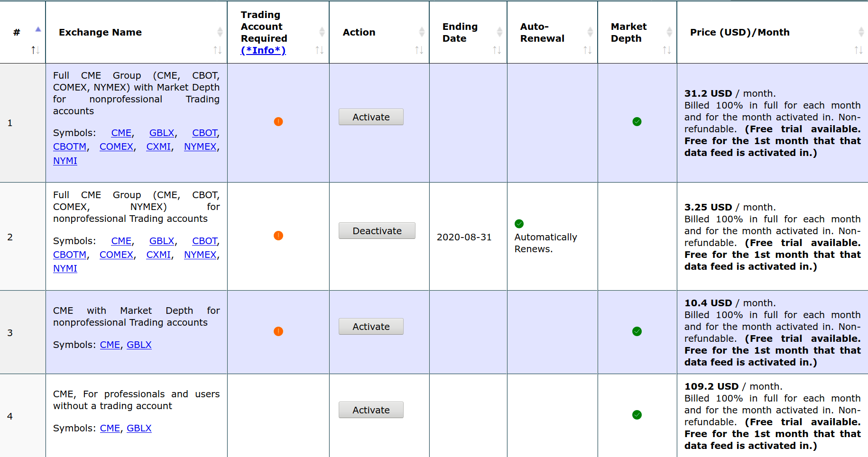This screenshot has width=868, height=457.
Task: Select the 31.2 USD price text
Action: pos(708,93)
